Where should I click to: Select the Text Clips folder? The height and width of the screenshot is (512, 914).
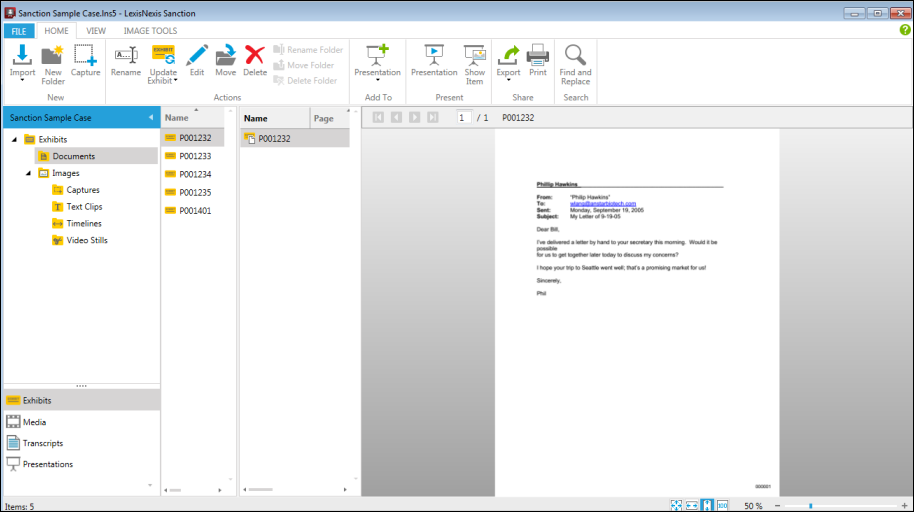tap(77, 207)
